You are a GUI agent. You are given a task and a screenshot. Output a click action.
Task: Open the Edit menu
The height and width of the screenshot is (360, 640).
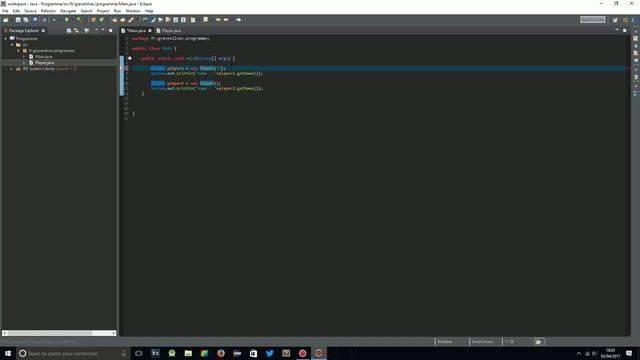click(x=16, y=11)
